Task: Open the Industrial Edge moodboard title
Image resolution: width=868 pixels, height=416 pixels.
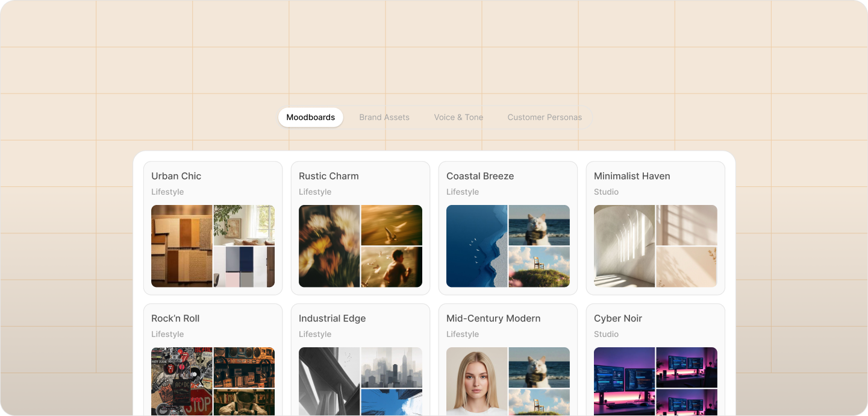Action: pos(333,318)
